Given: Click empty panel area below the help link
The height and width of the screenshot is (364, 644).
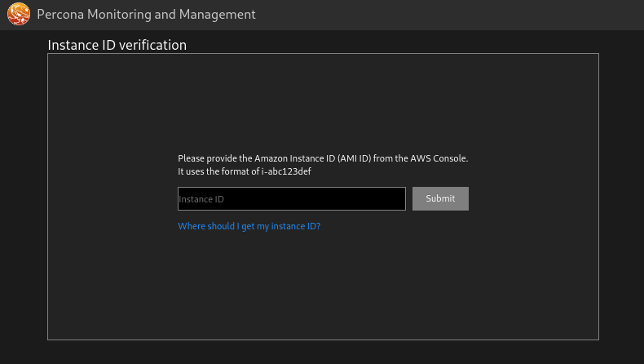Looking at the screenshot, I should [x=323, y=286].
